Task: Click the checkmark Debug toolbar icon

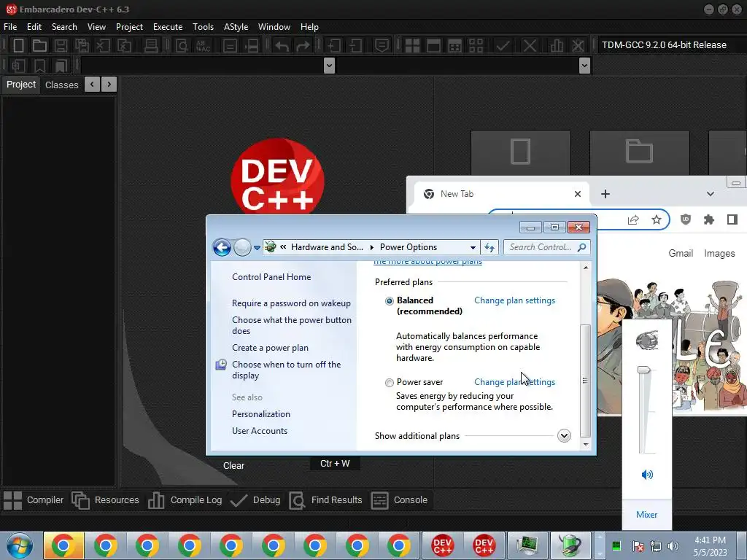Action: tap(502, 46)
